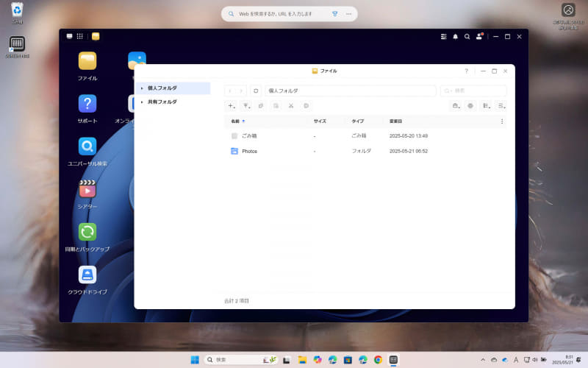Sort by タイプ column header
The image size is (588, 368).
[x=358, y=121]
